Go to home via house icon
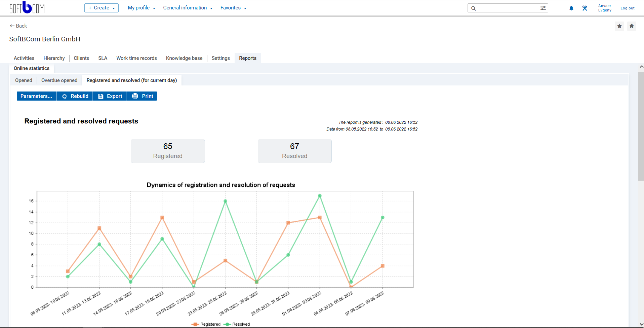Viewport: 644px width, 328px height. click(x=632, y=26)
